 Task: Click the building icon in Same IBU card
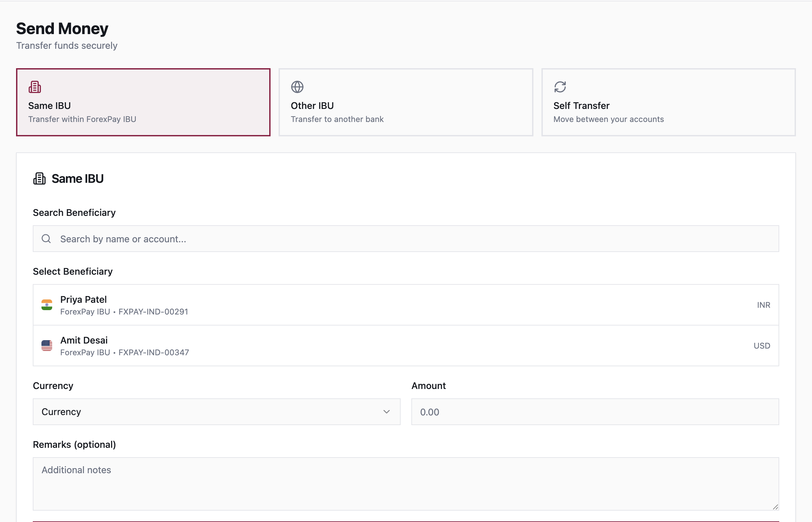[34, 87]
